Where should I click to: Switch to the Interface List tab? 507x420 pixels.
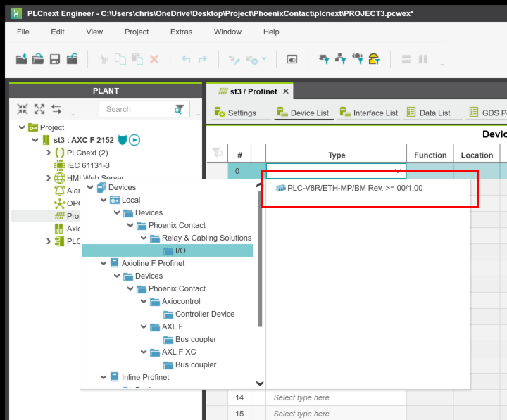(x=368, y=113)
